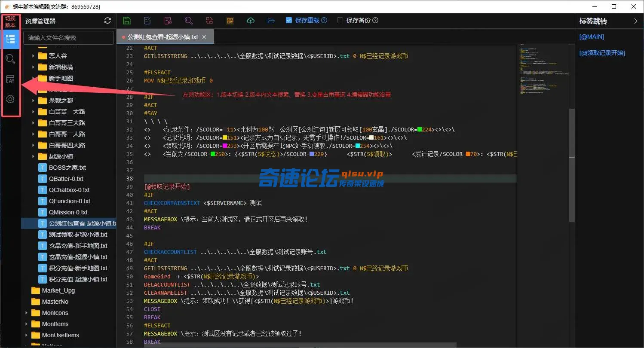Expand the 起源小镇 folder arrow
Screen dimensions: 644x348
33,156
